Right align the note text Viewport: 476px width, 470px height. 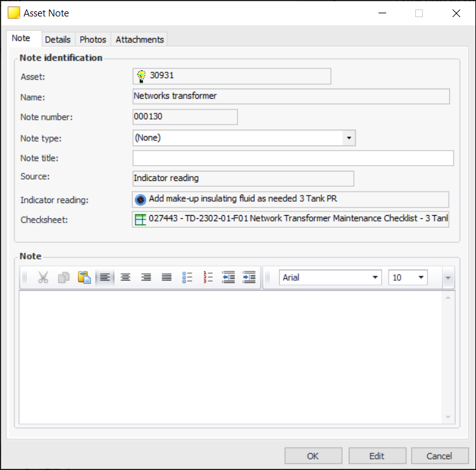point(146,278)
